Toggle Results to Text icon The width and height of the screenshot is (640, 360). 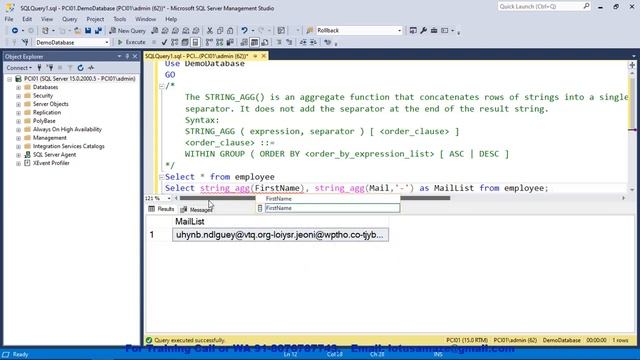coord(244,42)
